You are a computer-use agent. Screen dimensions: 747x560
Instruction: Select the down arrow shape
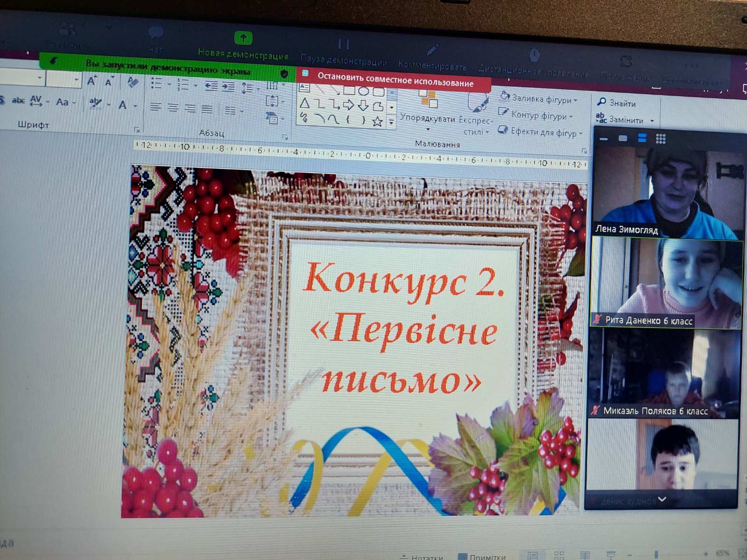coord(363,106)
